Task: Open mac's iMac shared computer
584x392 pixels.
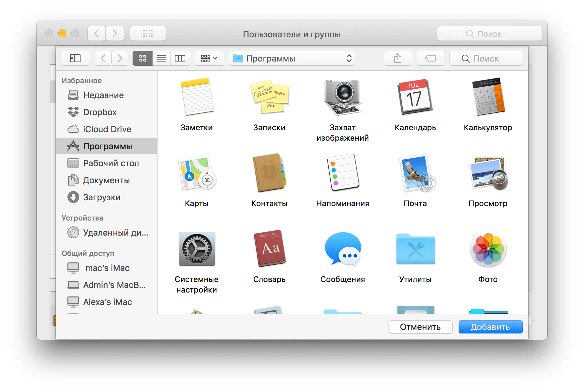Action: [x=106, y=268]
